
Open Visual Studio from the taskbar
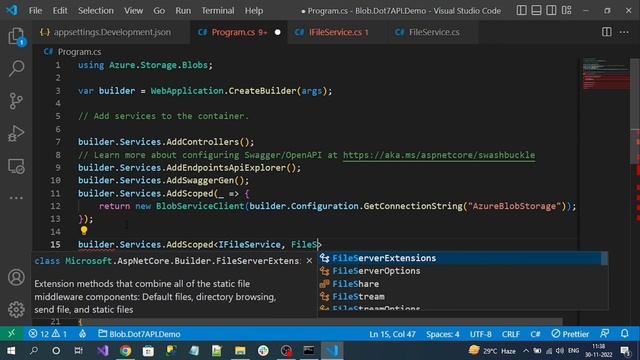coord(102,351)
